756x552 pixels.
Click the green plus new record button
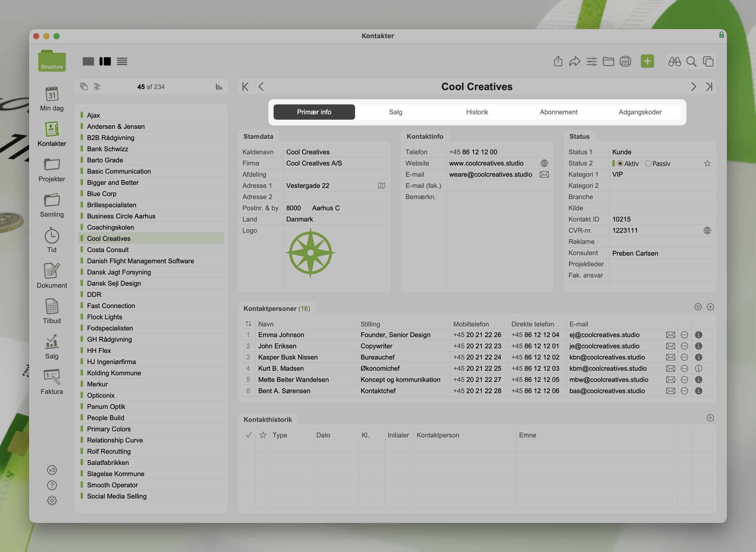click(x=647, y=61)
